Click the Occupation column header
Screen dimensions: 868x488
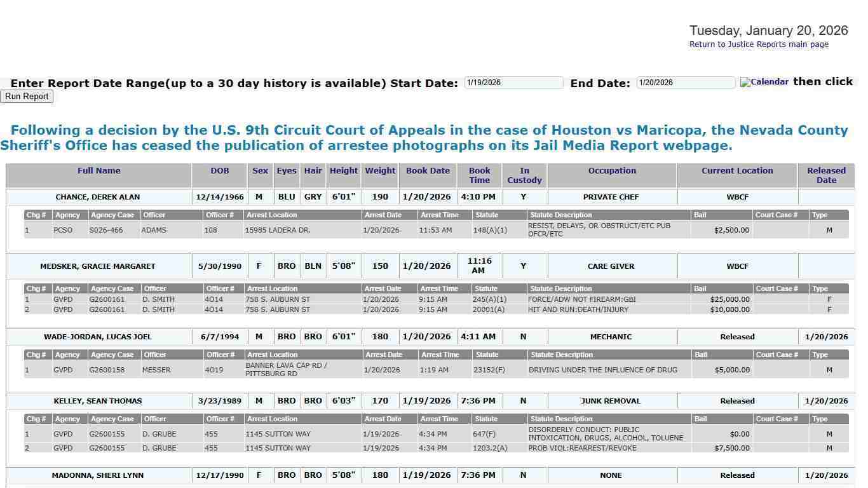click(611, 170)
